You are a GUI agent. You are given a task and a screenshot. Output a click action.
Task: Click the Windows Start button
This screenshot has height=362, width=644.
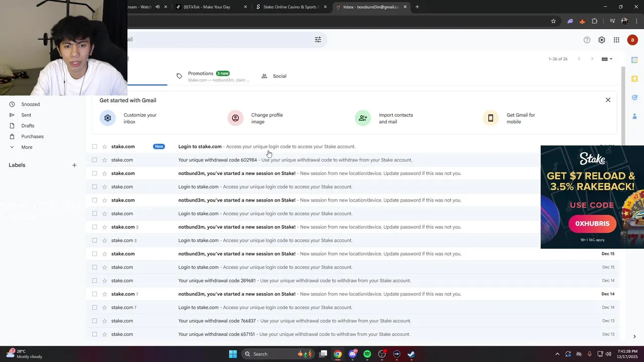[x=233, y=354]
